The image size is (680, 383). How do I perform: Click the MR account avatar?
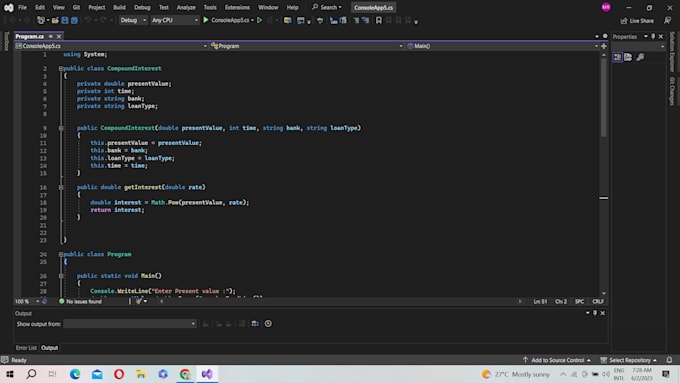(x=606, y=7)
